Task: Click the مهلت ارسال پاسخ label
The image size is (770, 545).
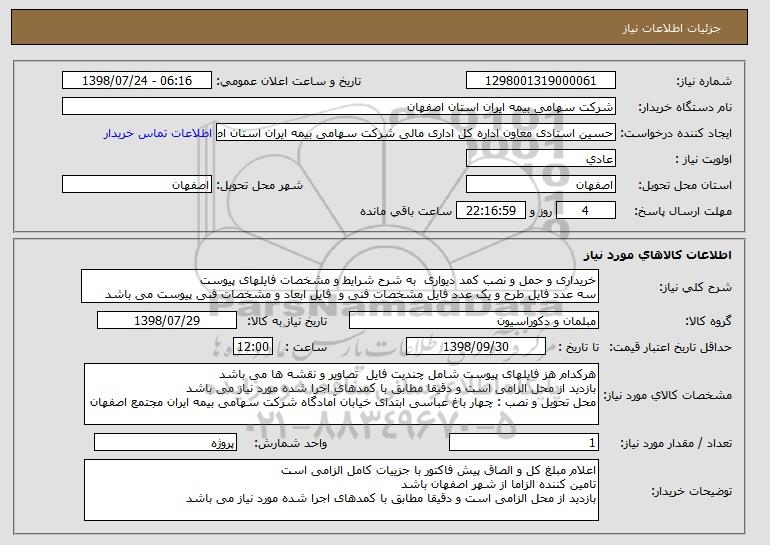Action: coord(683,211)
